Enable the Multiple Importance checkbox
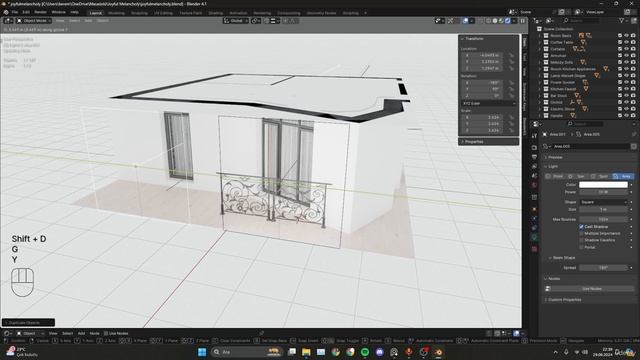Image resolution: width=640 pixels, height=360 pixels. (x=581, y=233)
